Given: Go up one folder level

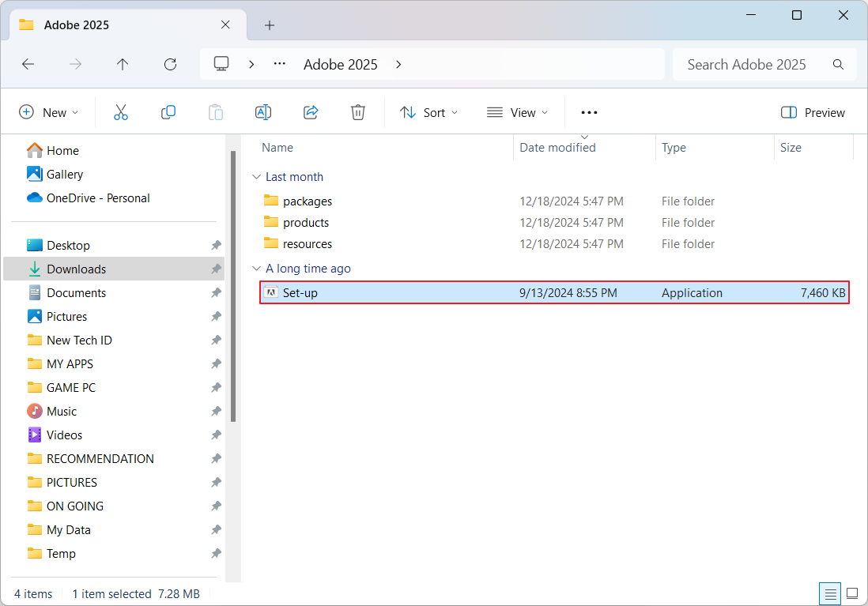Looking at the screenshot, I should tap(123, 64).
